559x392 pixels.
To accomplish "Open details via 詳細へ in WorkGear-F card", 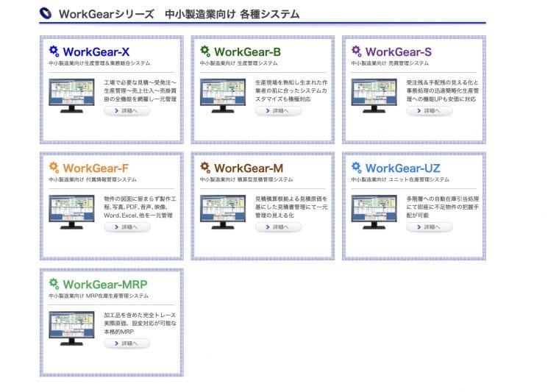I will click(127, 227).
